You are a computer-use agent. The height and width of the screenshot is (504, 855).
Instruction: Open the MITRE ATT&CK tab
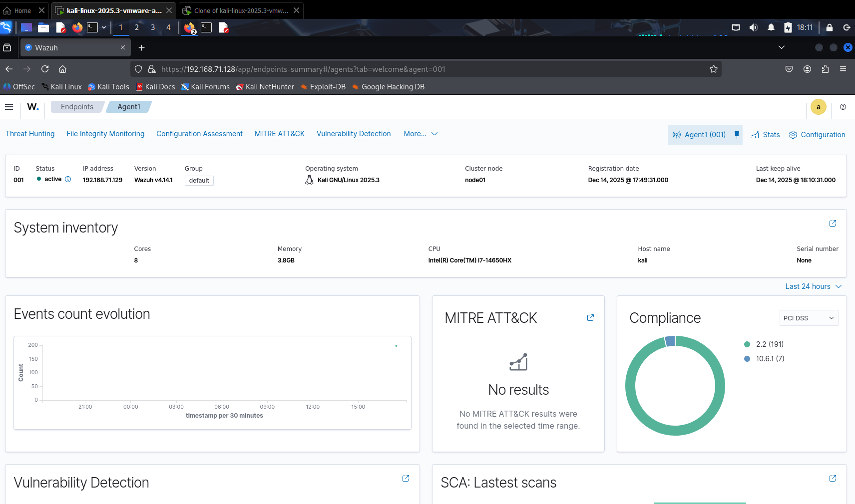280,134
